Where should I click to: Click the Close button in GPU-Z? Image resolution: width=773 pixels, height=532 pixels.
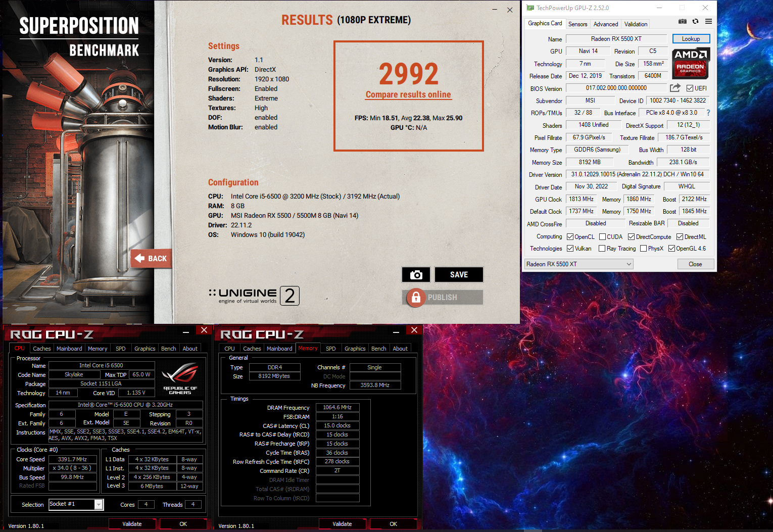(695, 264)
